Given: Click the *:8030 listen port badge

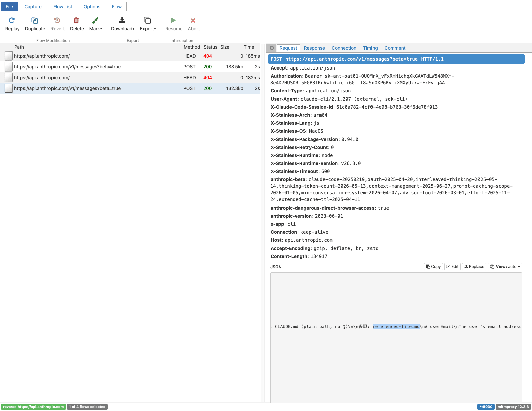Looking at the screenshot, I should [x=486, y=407].
